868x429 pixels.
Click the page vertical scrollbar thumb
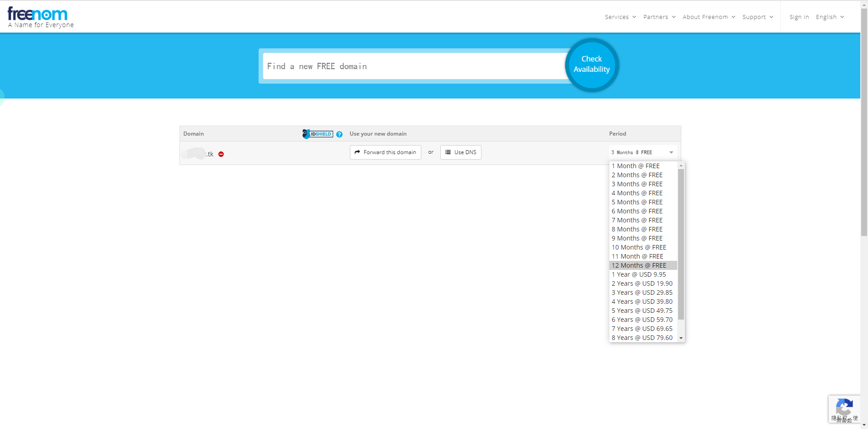[x=864, y=122]
